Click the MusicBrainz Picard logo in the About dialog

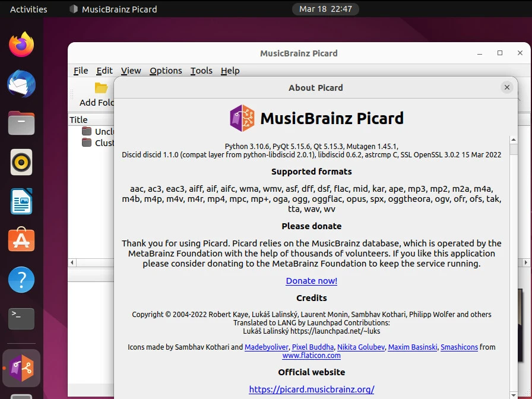click(241, 118)
